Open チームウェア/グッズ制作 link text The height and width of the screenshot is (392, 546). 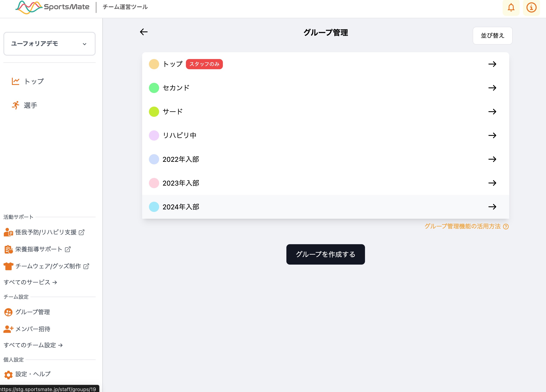pos(48,266)
